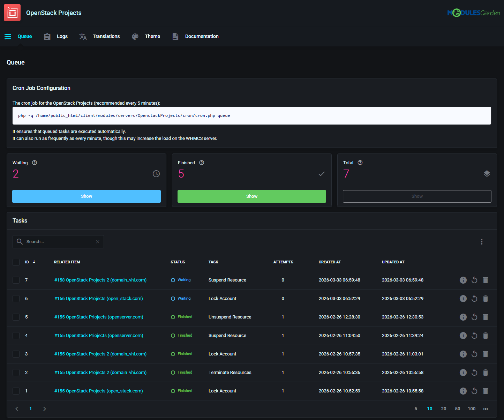Screen dimensions: 504x420
Task: Sort tasks by ID column arrow
Action: tap(34, 262)
